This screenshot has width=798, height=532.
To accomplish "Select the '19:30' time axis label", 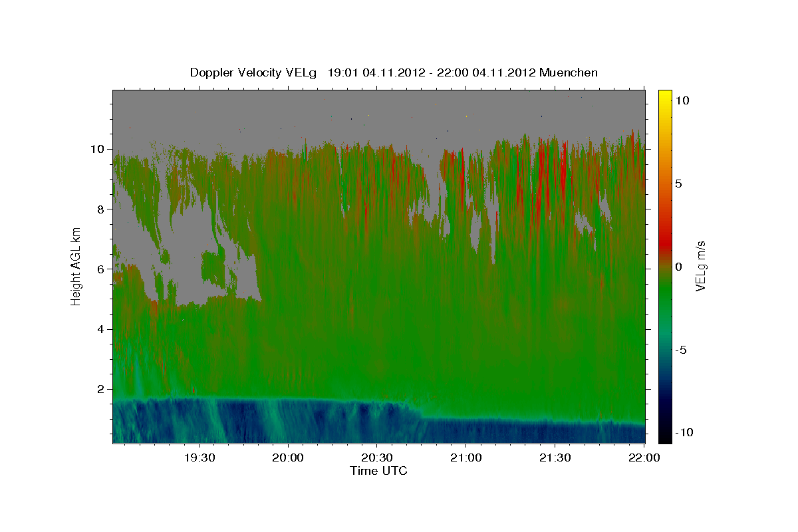I will click(199, 458).
